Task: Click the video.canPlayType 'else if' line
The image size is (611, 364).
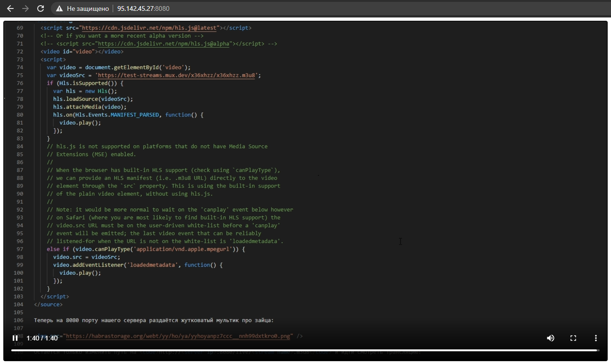Action: 146,249
